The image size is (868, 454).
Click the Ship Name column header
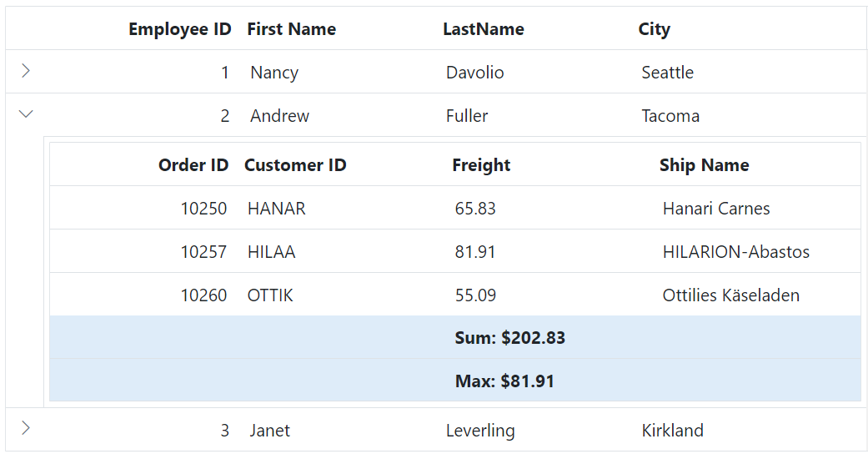pos(704,165)
